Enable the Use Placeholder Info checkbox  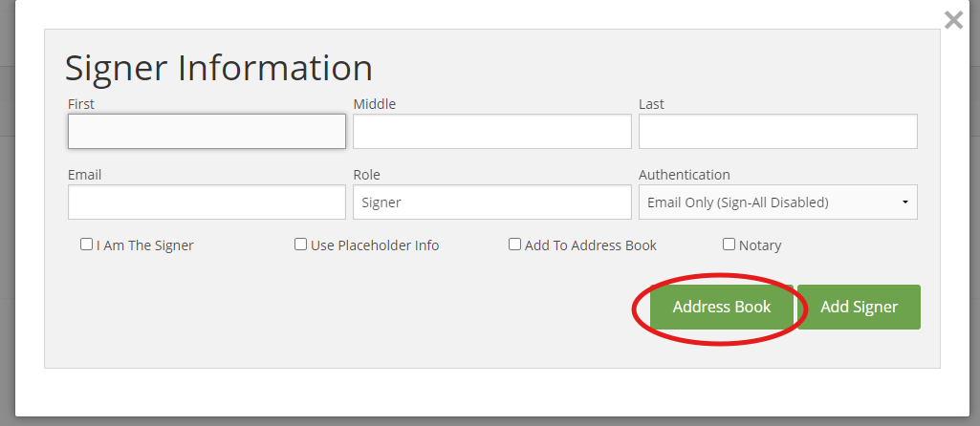[300, 245]
